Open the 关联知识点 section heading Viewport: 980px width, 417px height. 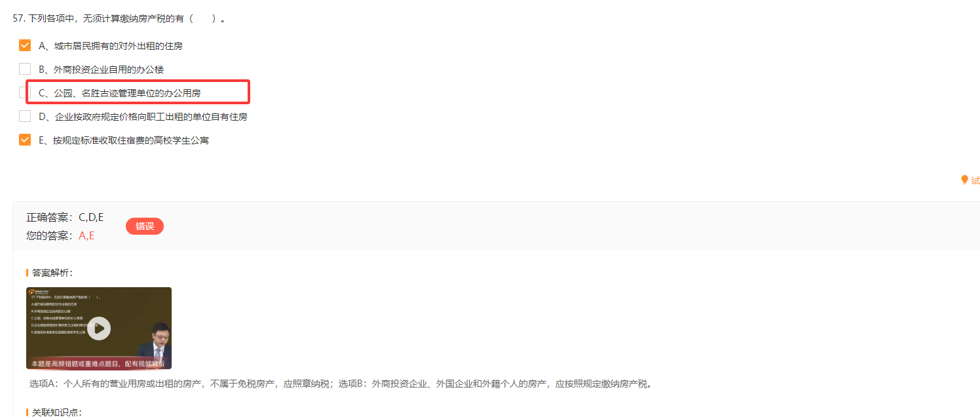pyautogui.click(x=56, y=412)
